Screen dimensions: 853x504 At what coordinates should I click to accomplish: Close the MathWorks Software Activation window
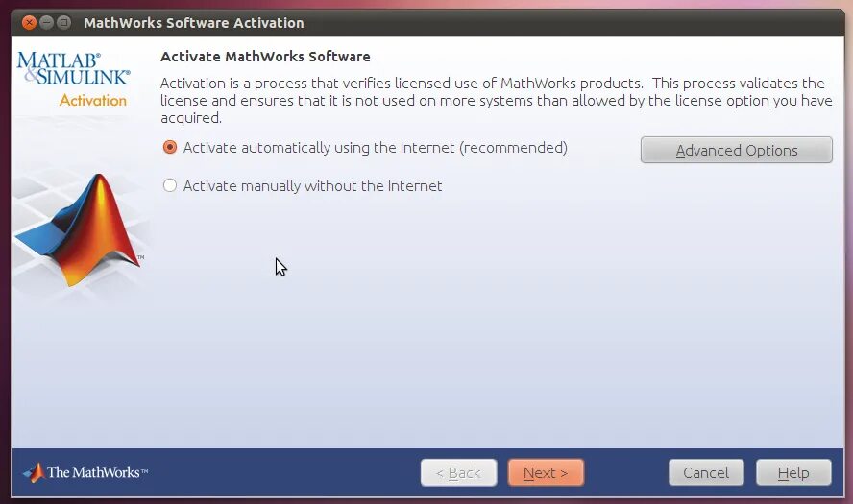(30, 23)
